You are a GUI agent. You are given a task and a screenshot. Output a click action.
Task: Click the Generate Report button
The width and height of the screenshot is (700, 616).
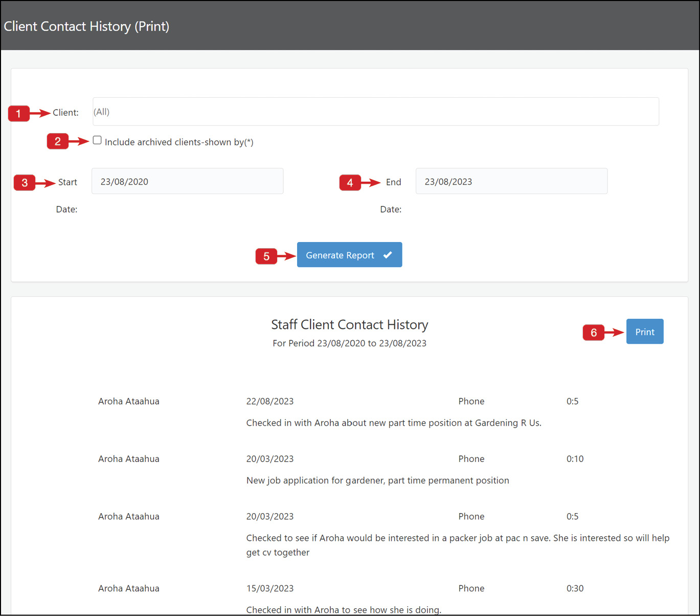coord(349,255)
